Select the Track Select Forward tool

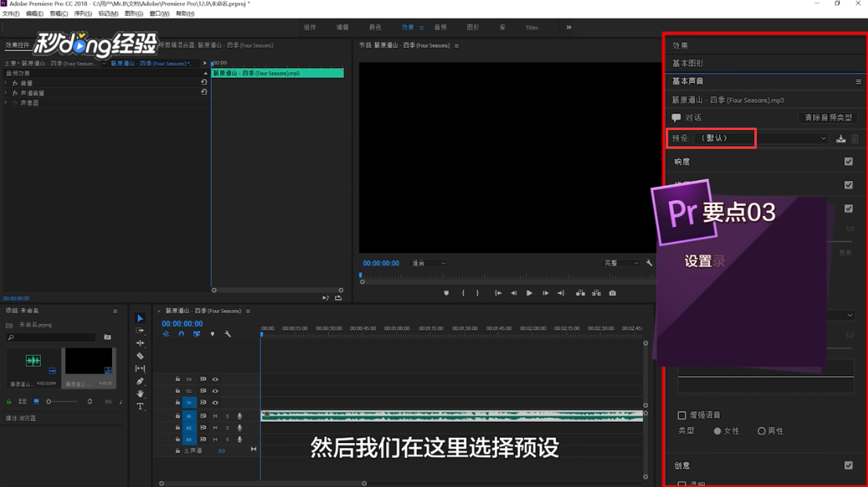click(140, 330)
